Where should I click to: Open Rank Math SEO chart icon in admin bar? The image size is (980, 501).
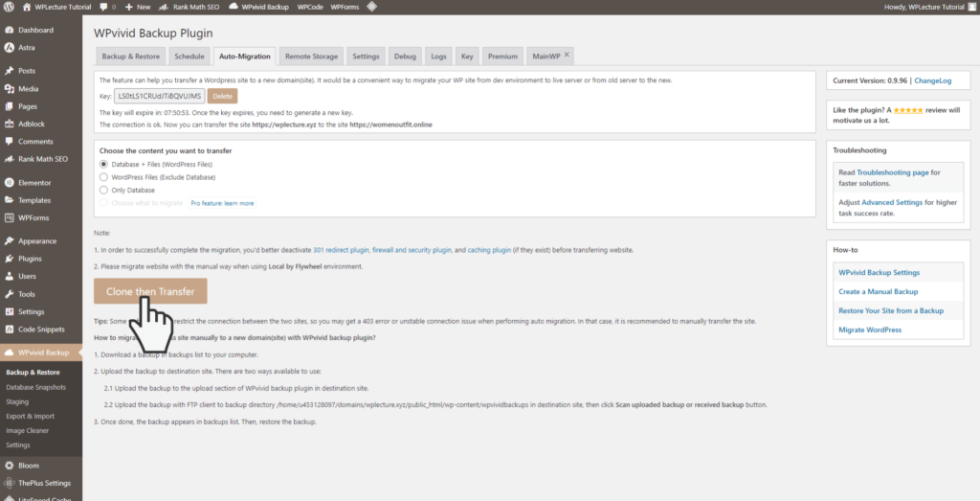(x=164, y=7)
